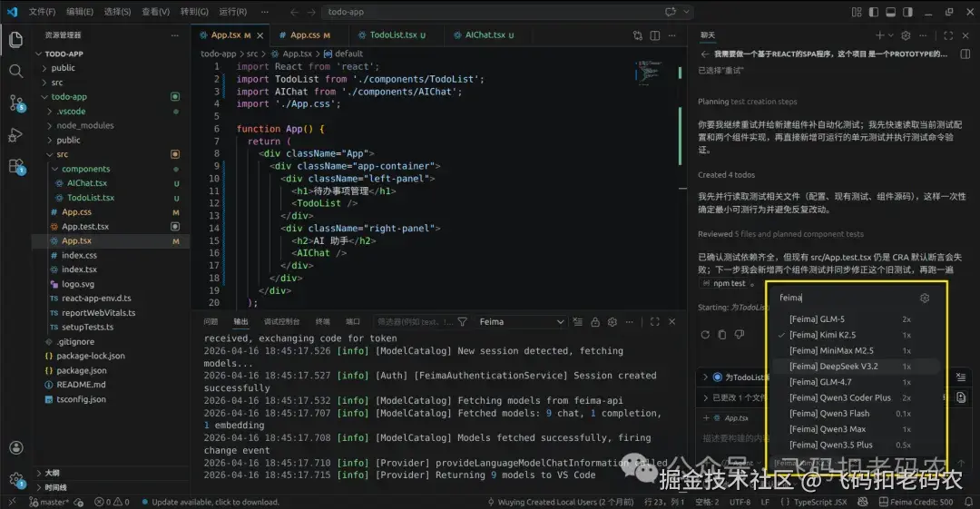Click the model search field containing feima

(844, 299)
